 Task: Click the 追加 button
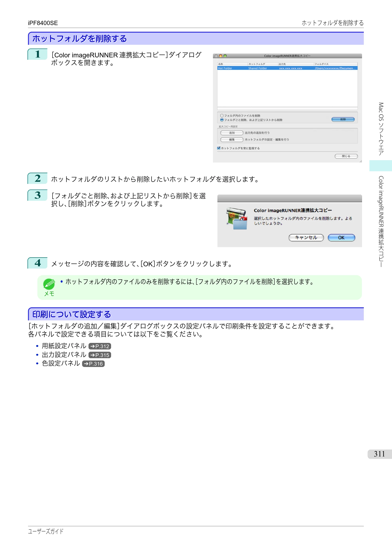(232, 133)
